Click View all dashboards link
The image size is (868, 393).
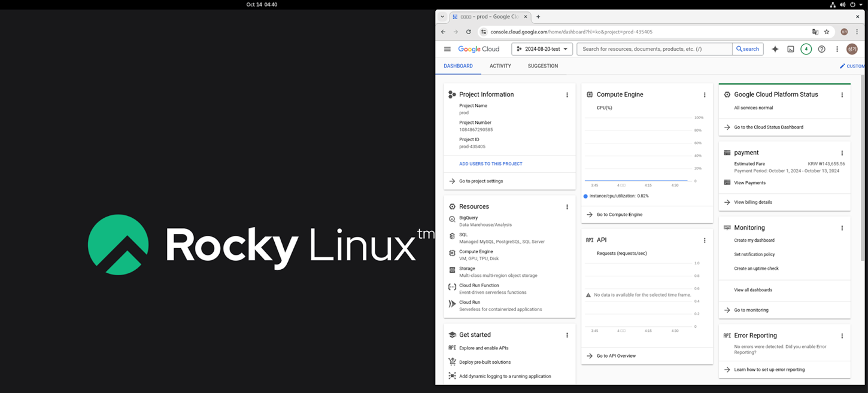[753, 290]
